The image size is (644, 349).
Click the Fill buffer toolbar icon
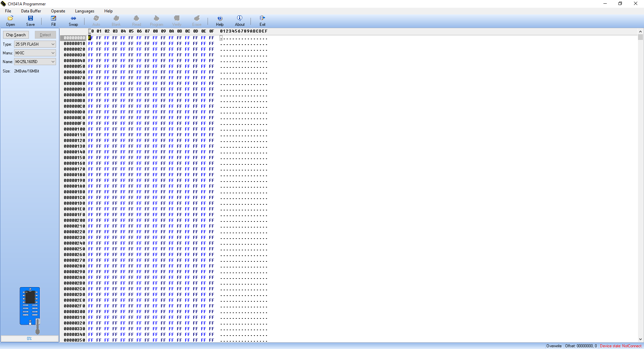click(x=53, y=21)
